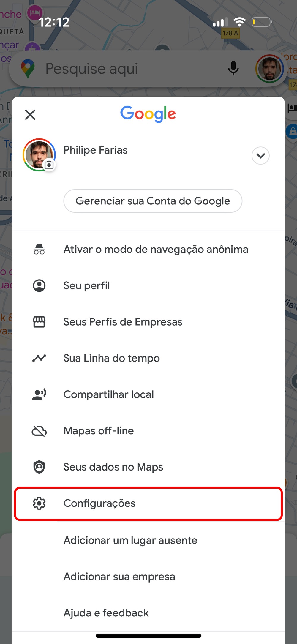Image resolution: width=297 pixels, height=644 pixels.
Task: Open Adicionar um lugar ausente
Action: (x=130, y=540)
